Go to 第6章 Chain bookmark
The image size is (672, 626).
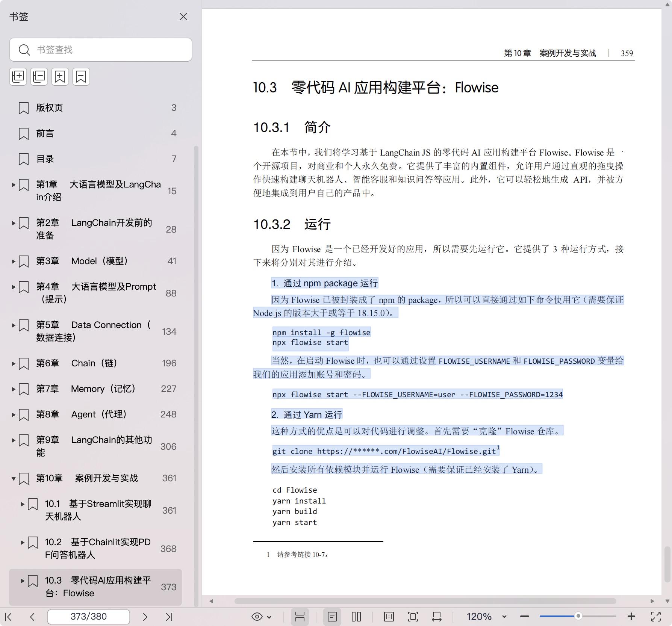click(95, 363)
